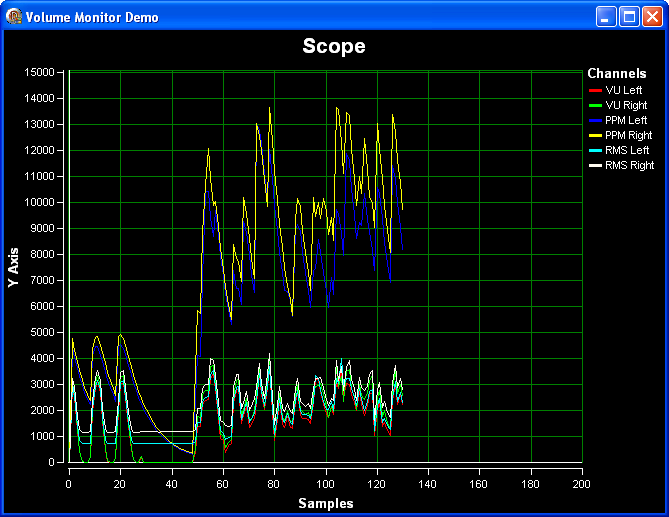669x517 pixels.
Task: Select the PPM Right legend label
Action: tap(629, 135)
